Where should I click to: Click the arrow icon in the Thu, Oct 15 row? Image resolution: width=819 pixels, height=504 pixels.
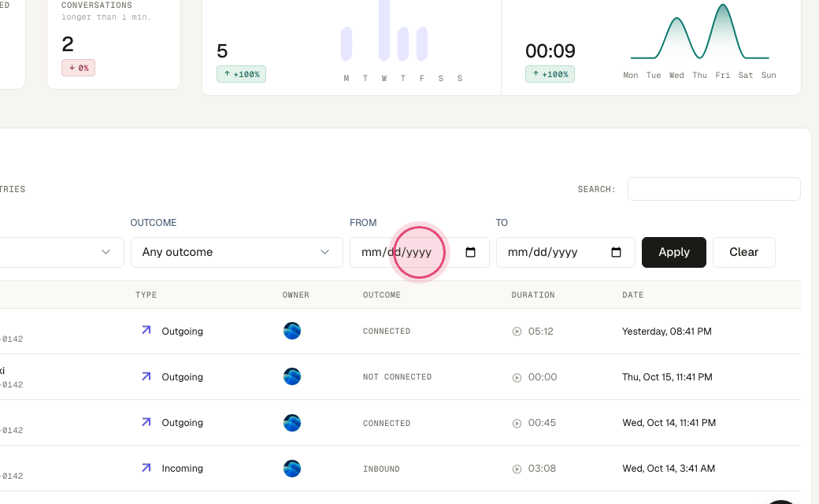click(x=146, y=376)
